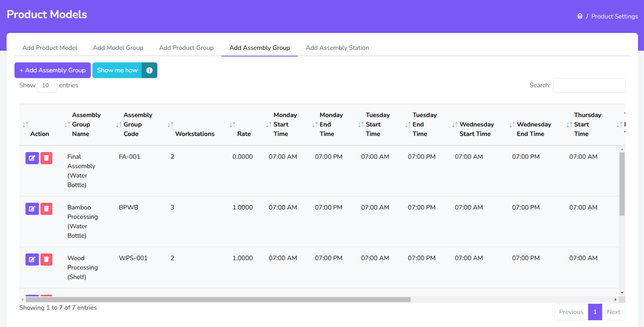Click the horizontal table scrollbar

click(x=217, y=300)
